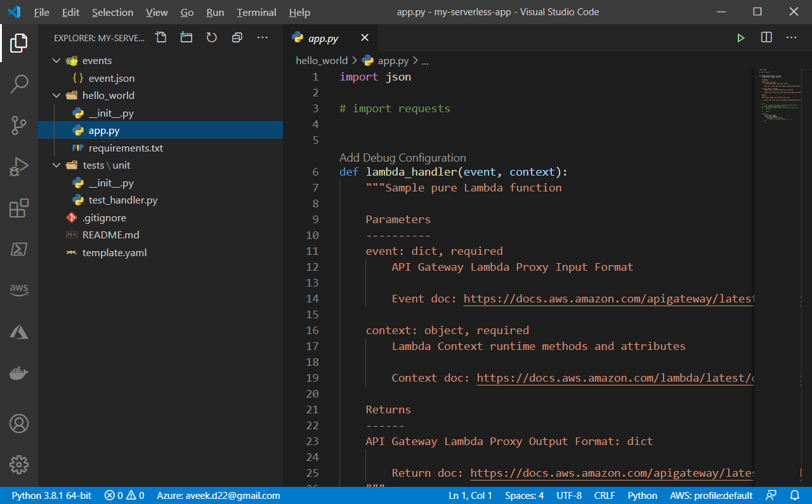Click the Python 3.8.1 64-bit interpreter selector
The height and width of the screenshot is (504, 812).
click(x=51, y=496)
